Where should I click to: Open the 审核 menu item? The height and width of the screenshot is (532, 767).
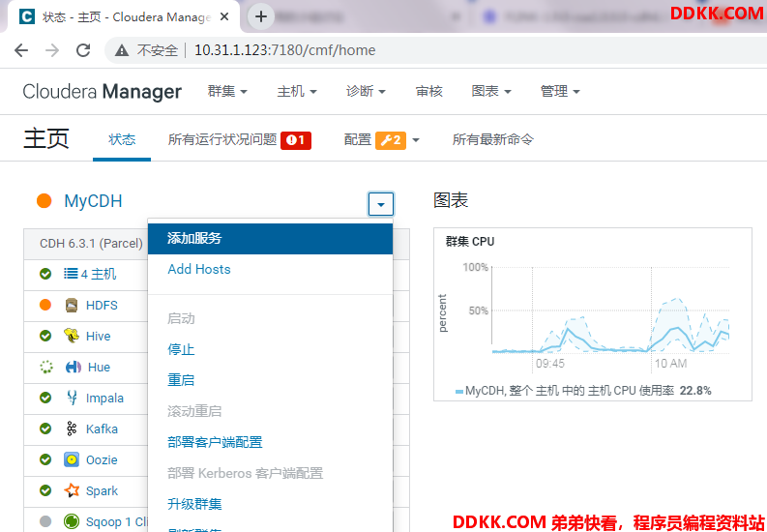429,92
